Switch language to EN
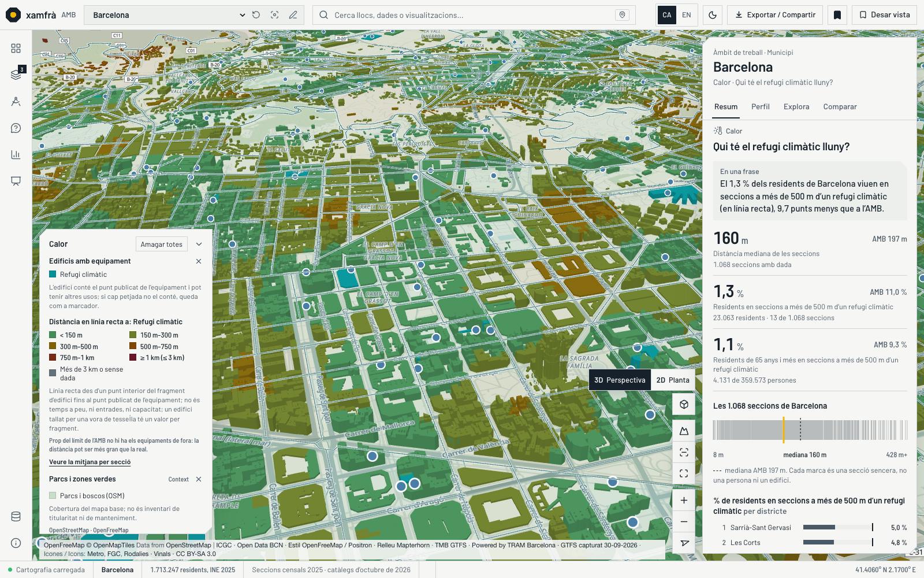The image size is (924, 578). (686, 15)
